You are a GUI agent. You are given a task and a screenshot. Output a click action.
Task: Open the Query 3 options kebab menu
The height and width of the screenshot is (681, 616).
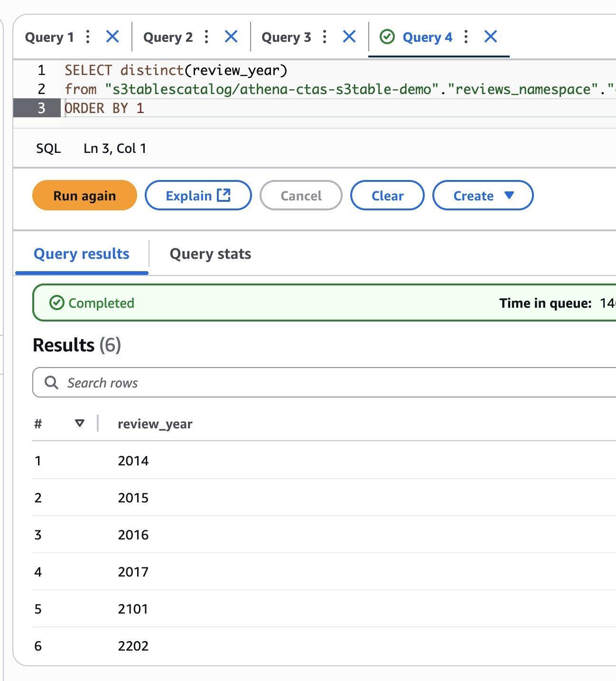click(x=325, y=36)
